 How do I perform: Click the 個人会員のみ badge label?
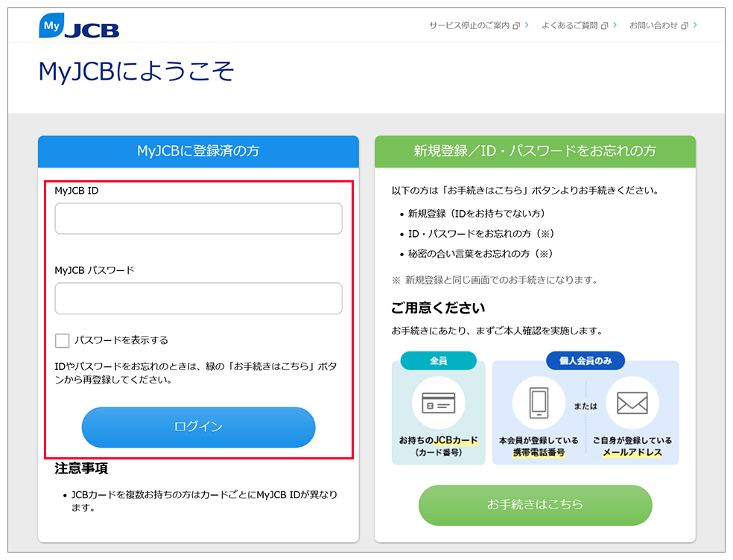coord(586,361)
